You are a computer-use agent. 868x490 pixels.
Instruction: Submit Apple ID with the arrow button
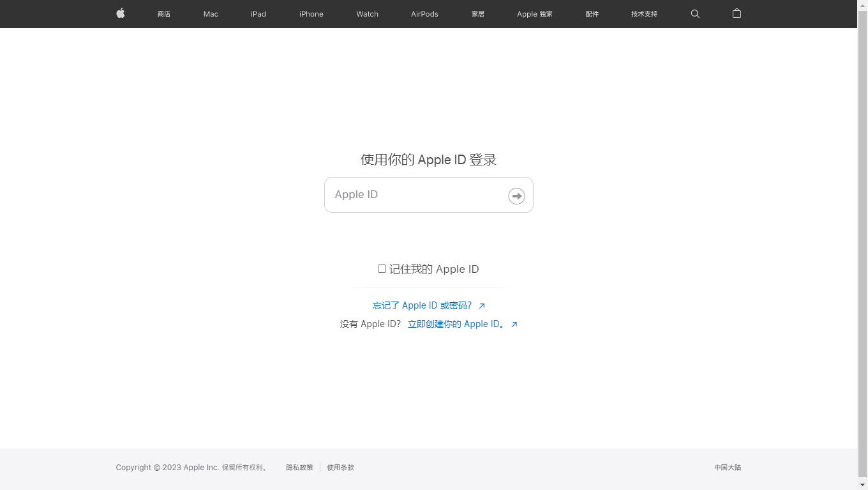point(516,195)
